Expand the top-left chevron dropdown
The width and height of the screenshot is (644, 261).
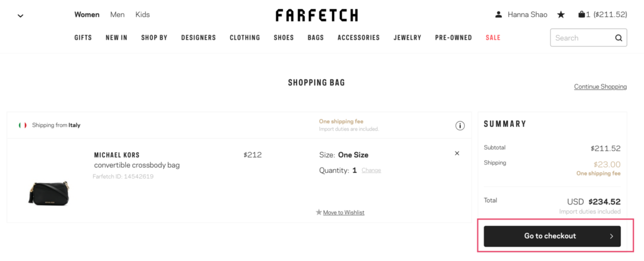21,16
